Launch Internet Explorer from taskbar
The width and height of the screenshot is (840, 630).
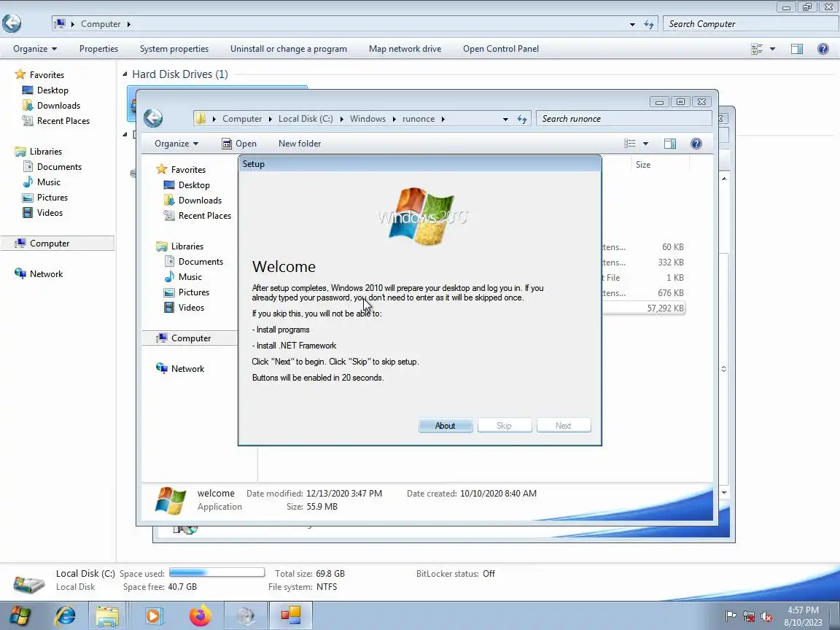(x=65, y=616)
